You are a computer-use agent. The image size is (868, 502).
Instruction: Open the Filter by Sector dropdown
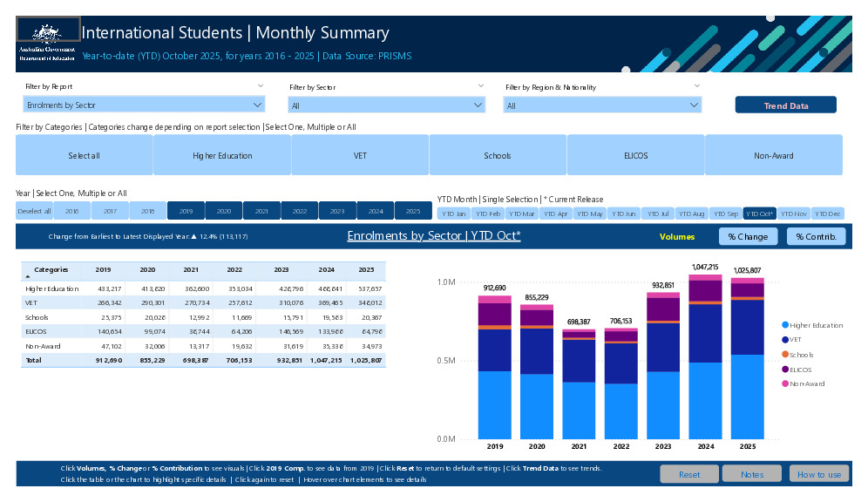(478, 104)
